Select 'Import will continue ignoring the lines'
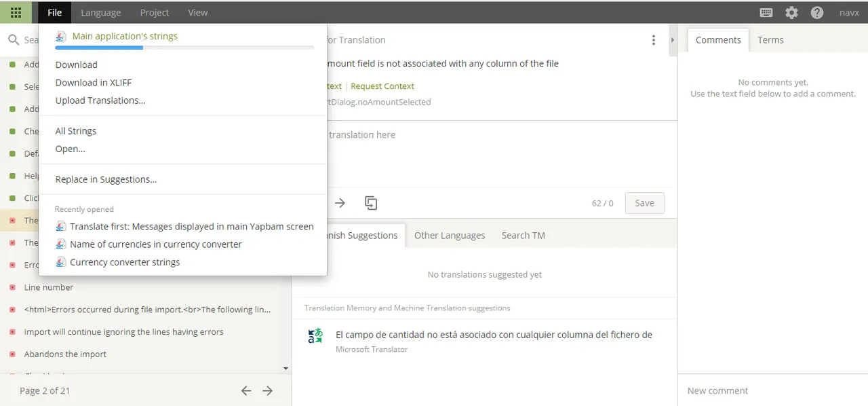The image size is (868, 406). (124, 332)
